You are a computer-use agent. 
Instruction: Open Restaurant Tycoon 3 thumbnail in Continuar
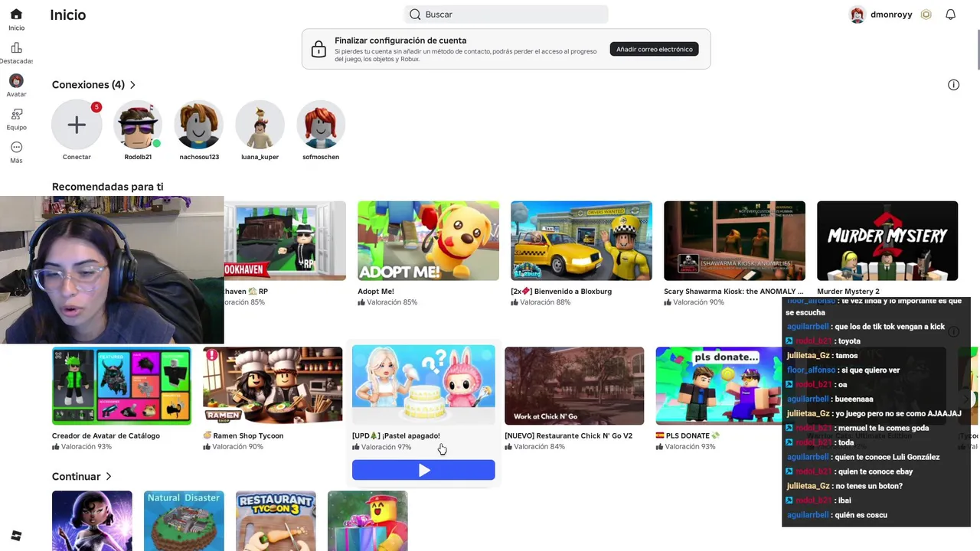pyautogui.click(x=276, y=521)
